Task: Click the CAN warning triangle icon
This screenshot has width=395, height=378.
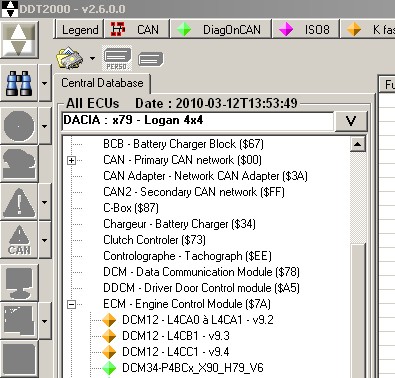Action: [x=19, y=240]
